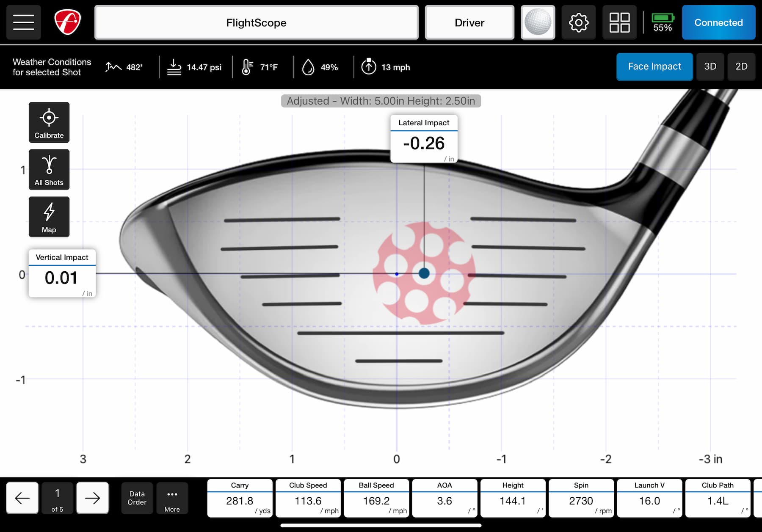Go to the previous shot arrow

22,498
